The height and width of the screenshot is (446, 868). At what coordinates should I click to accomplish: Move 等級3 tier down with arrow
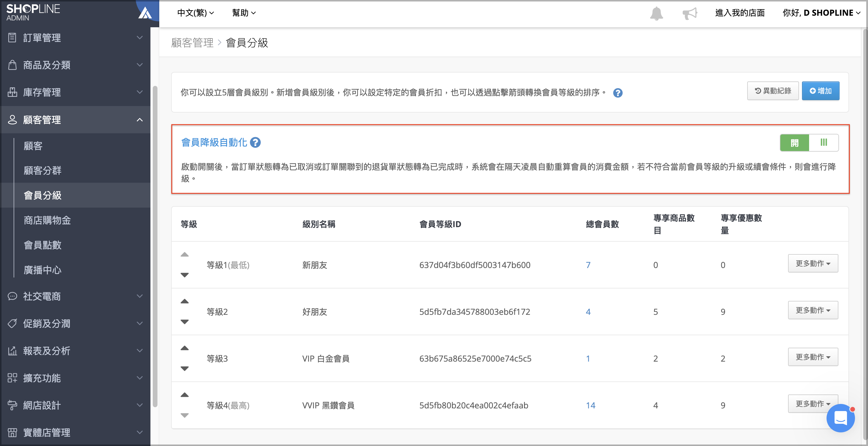[x=185, y=368]
